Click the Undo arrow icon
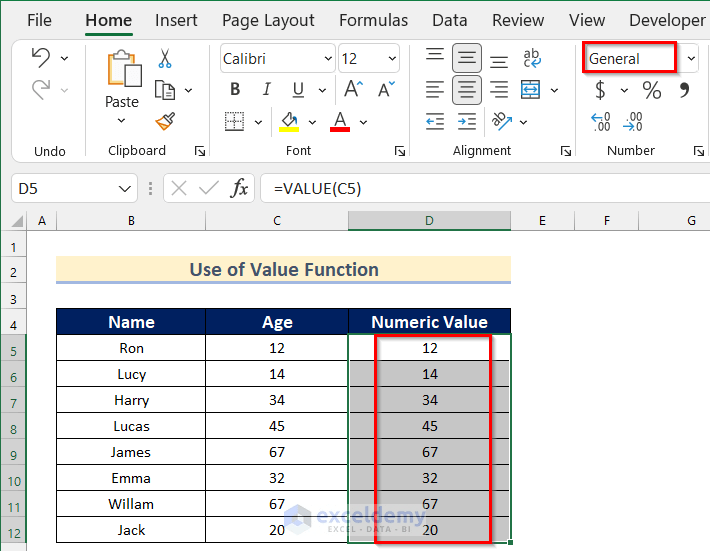 (41, 58)
